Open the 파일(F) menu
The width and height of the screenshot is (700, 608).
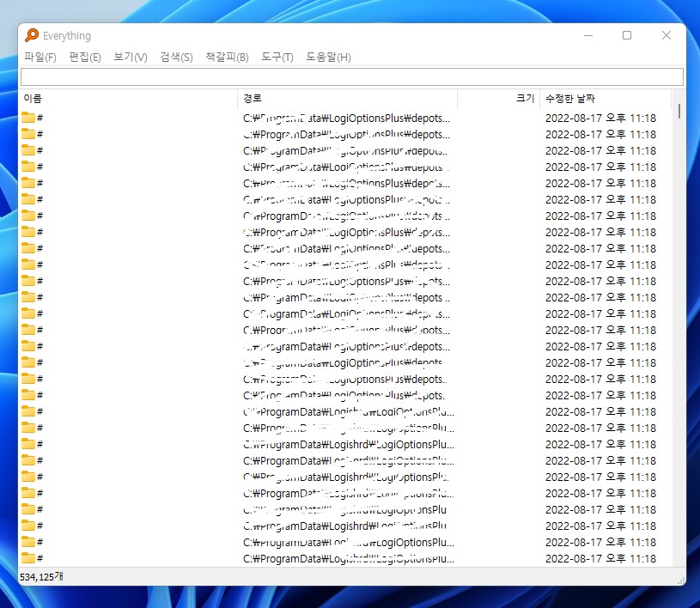click(x=40, y=58)
